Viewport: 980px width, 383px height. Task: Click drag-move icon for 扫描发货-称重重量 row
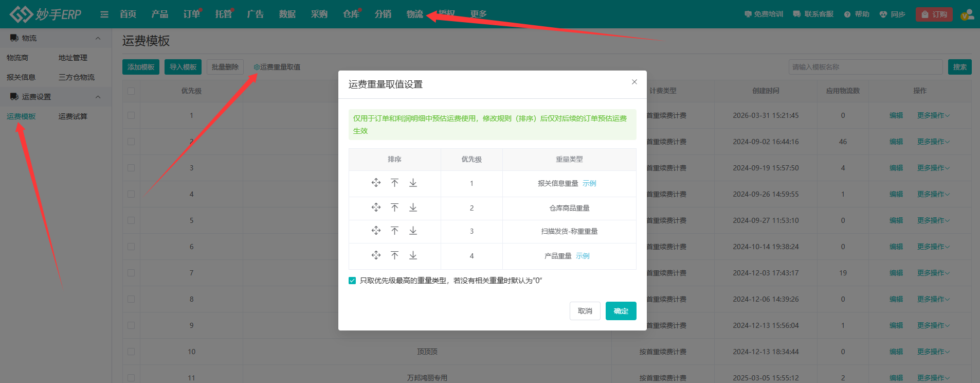(376, 231)
